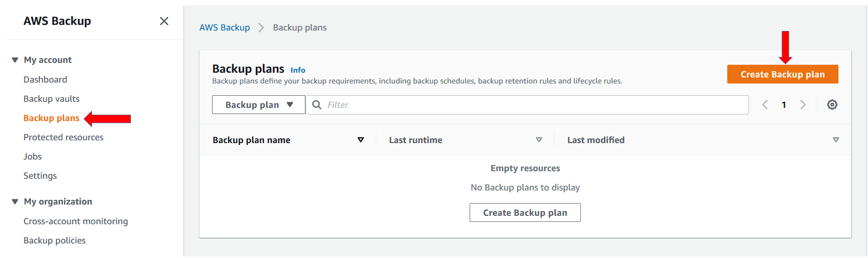
Task: Open Dashboard in the sidebar
Action: 45,80
